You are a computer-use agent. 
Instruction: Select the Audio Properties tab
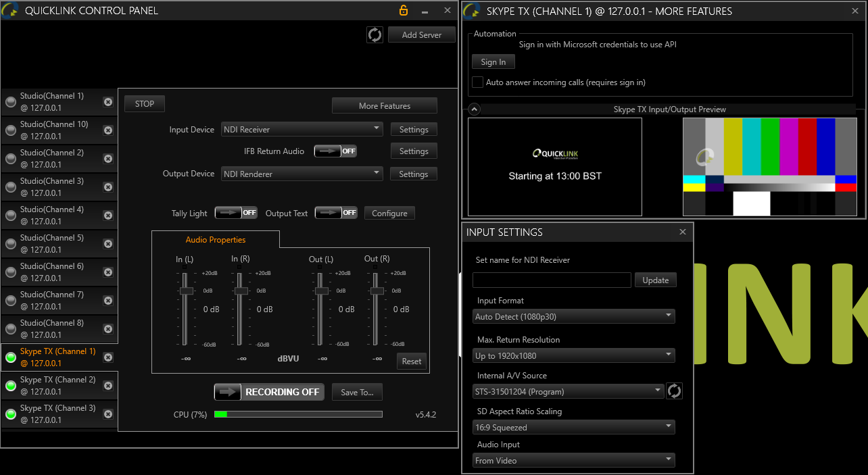click(x=216, y=240)
